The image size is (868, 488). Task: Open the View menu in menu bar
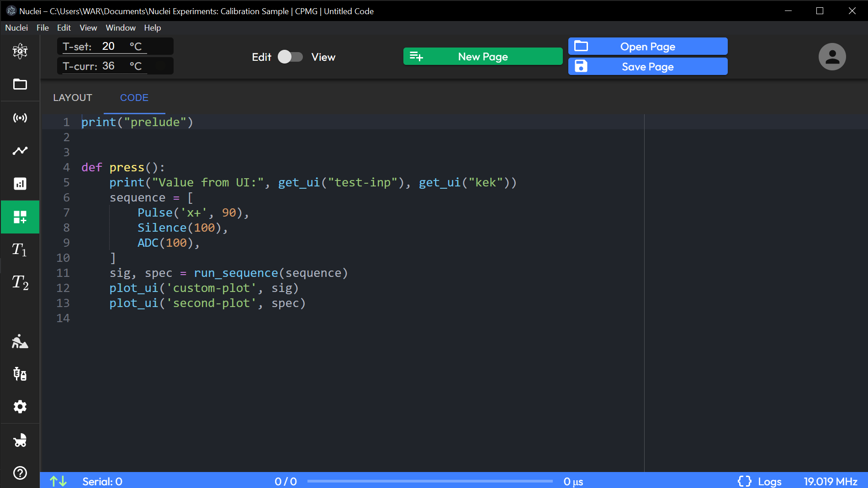pos(88,28)
